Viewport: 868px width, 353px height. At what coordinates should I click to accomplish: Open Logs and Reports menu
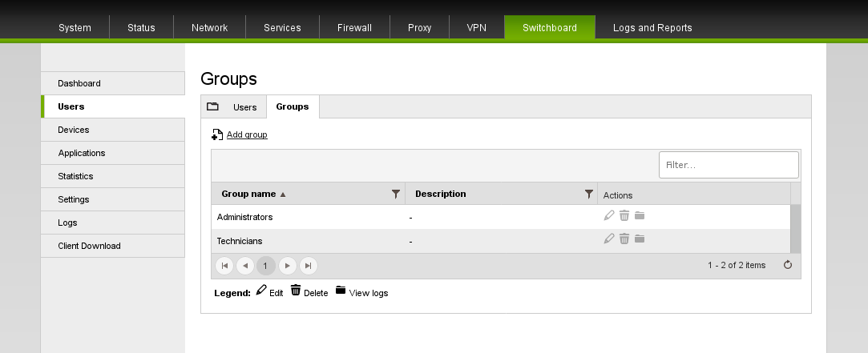click(652, 27)
